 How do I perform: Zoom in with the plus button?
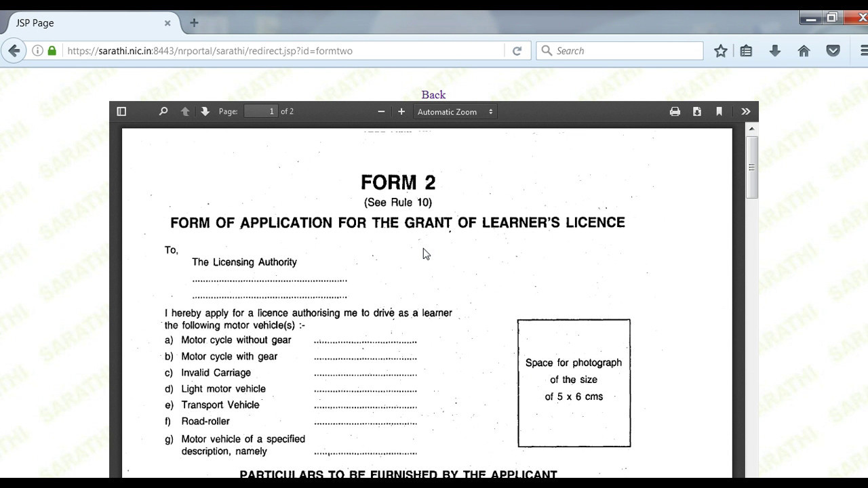pos(401,112)
